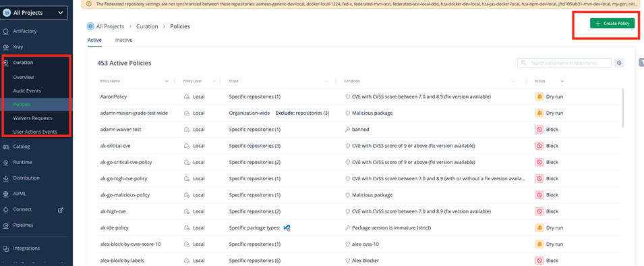Switch to the Inactive tab
644x266 pixels.
click(123, 41)
